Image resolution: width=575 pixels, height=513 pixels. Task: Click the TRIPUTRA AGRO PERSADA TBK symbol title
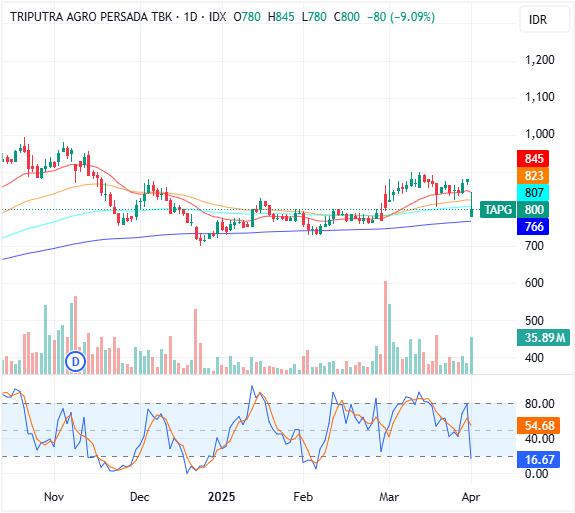(91, 17)
